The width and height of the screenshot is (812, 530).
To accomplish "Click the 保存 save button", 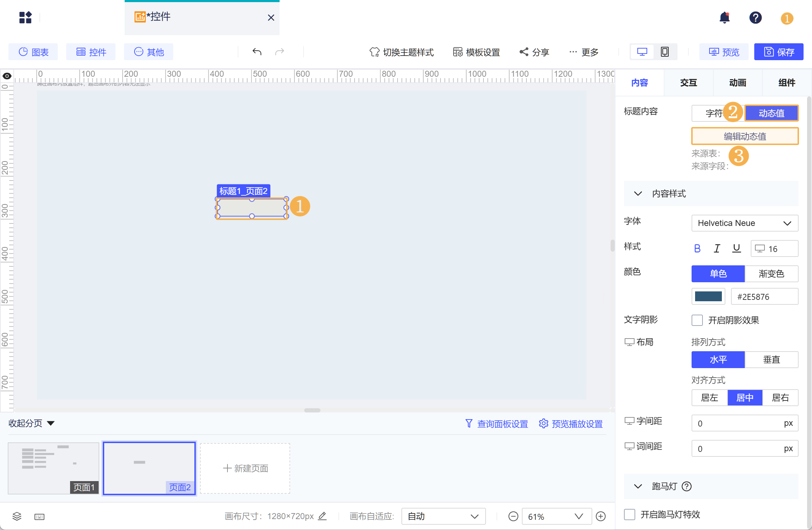I will (779, 52).
